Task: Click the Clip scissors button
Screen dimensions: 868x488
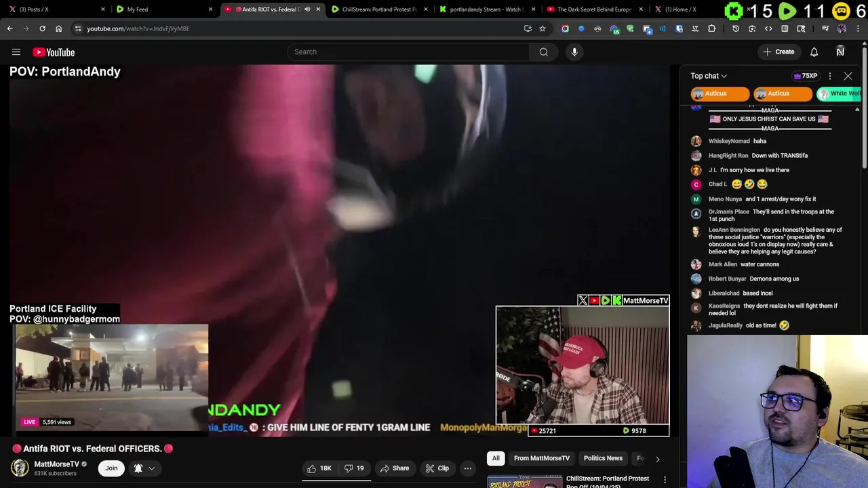Action: [437, 468]
